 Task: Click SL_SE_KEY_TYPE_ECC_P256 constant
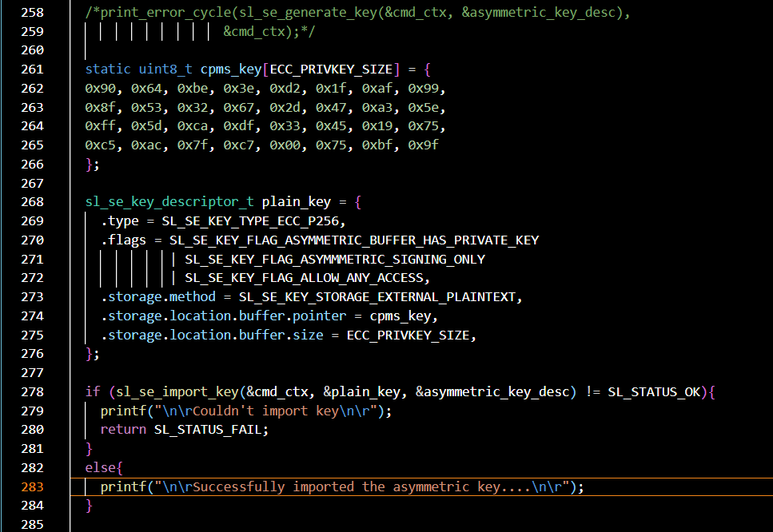(x=250, y=221)
